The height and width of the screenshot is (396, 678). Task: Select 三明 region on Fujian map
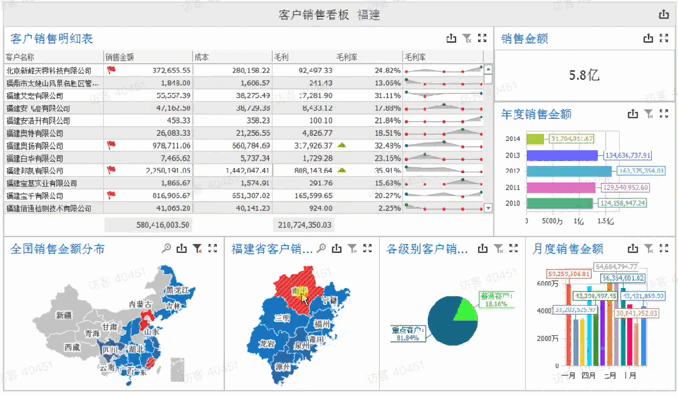282,318
